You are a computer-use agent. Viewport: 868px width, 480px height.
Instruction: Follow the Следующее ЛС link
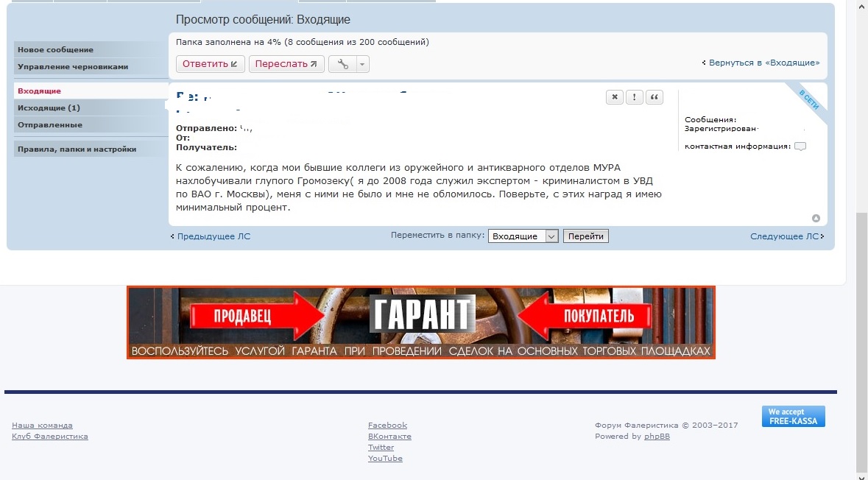pos(786,236)
